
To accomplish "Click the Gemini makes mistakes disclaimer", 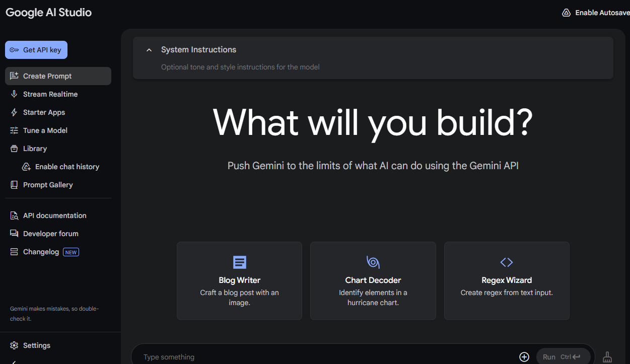I will point(55,314).
